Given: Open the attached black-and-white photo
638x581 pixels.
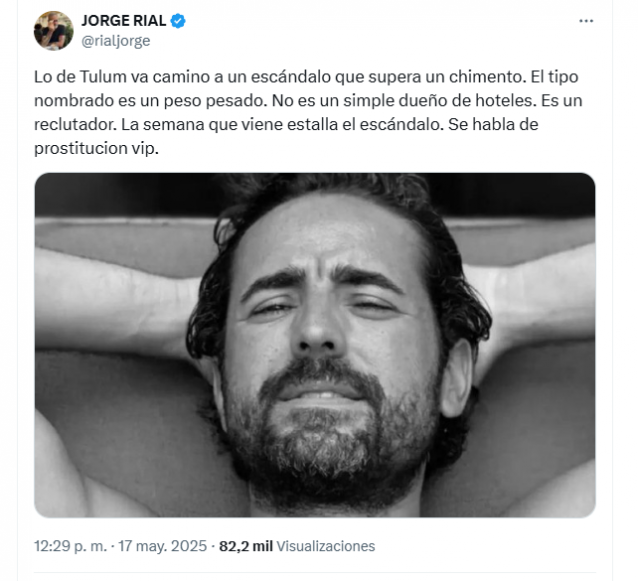Looking at the screenshot, I should coord(315,345).
